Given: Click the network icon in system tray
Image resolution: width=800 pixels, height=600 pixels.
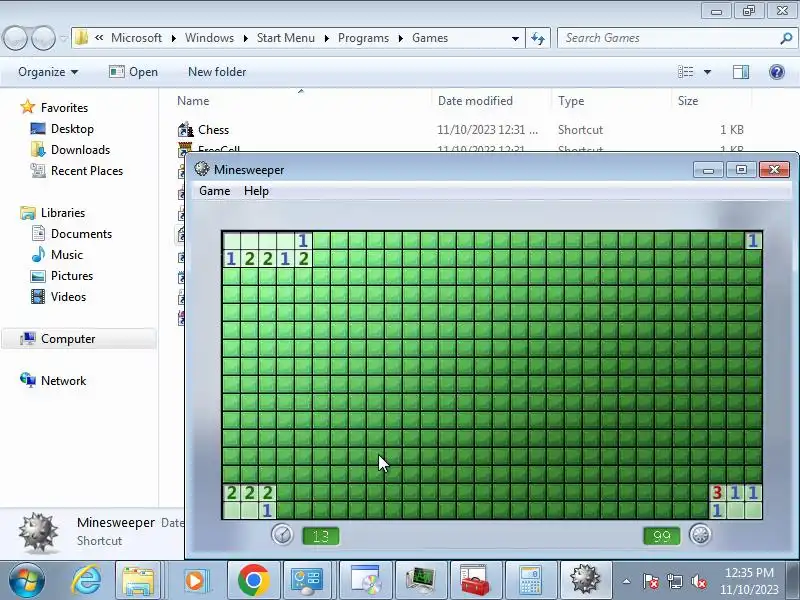Looking at the screenshot, I should 674,581.
